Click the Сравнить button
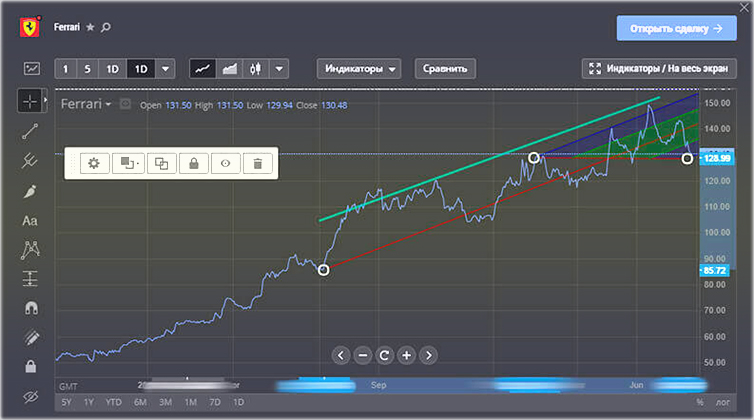Viewport: 754px width, 420px height. [445, 69]
